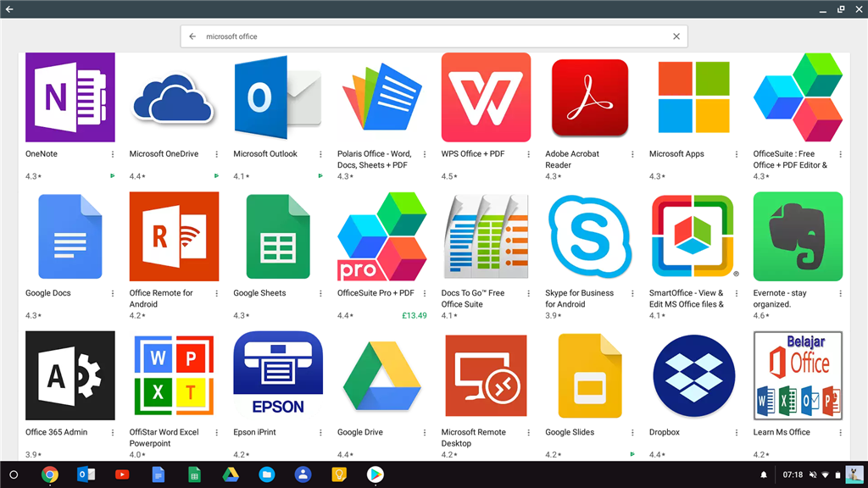
Task: Open the Files app in the shelf
Action: 267,474
